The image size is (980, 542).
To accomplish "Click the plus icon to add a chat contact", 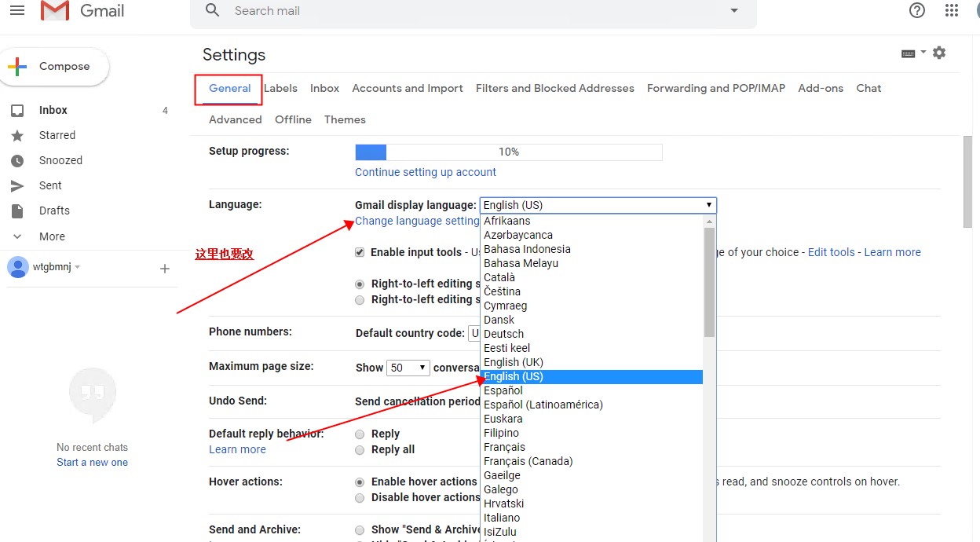I will (x=165, y=269).
